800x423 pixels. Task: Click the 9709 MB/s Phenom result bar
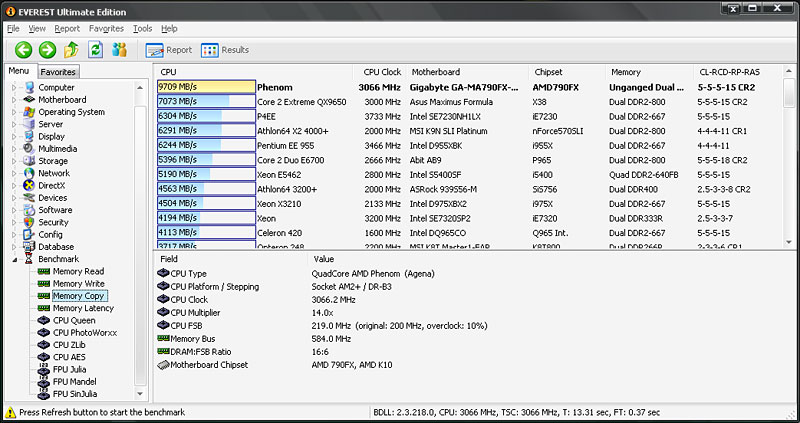pos(206,87)
